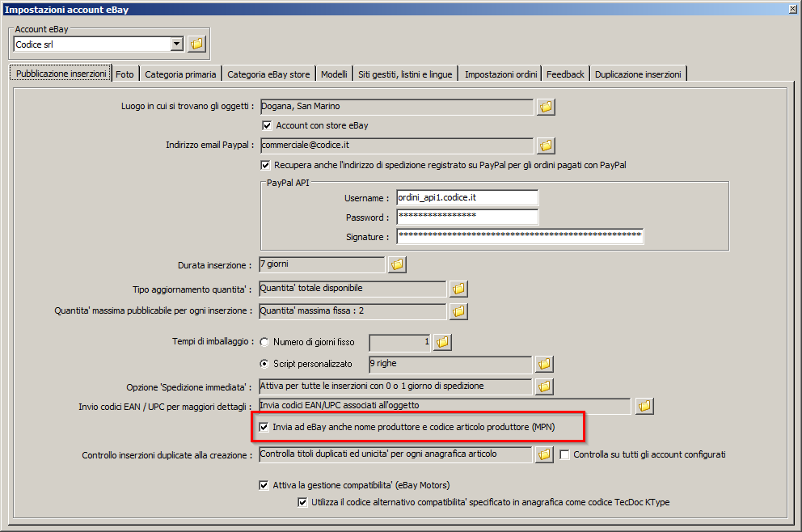802x532 pixels.
Task: Click Controlla titoli duplicati ed unicita' field
Action: click(396, 454)
